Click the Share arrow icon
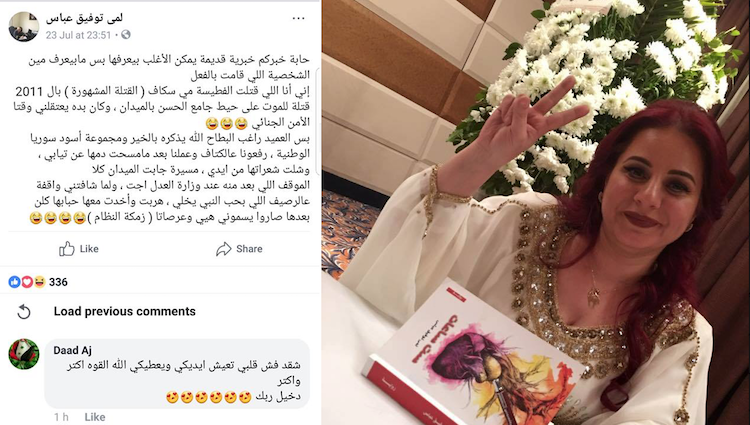This screenshot has width=750, height=425. [223, 249]
